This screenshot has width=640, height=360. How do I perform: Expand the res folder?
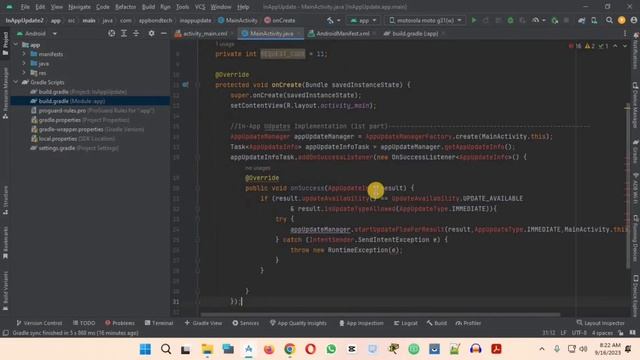(24, 73)
